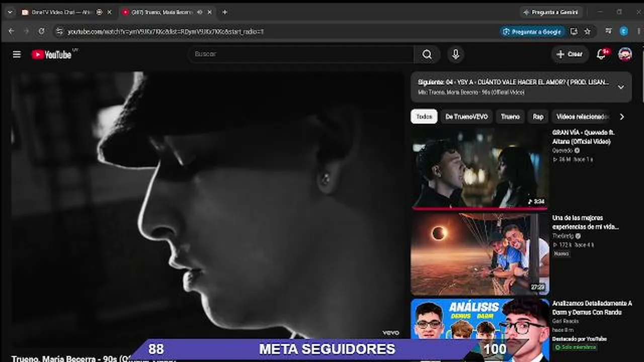Select the Todos filter chip
Viewport: 644px width, 362px height.
tap(424, 117)
